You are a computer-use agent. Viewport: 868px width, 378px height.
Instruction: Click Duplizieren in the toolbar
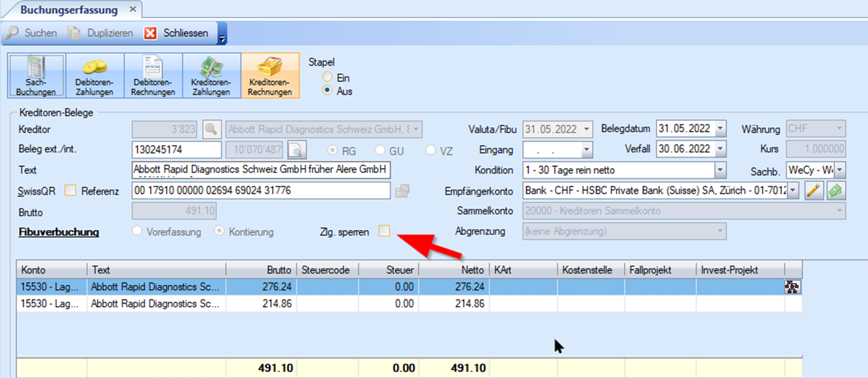coord(101,33)
